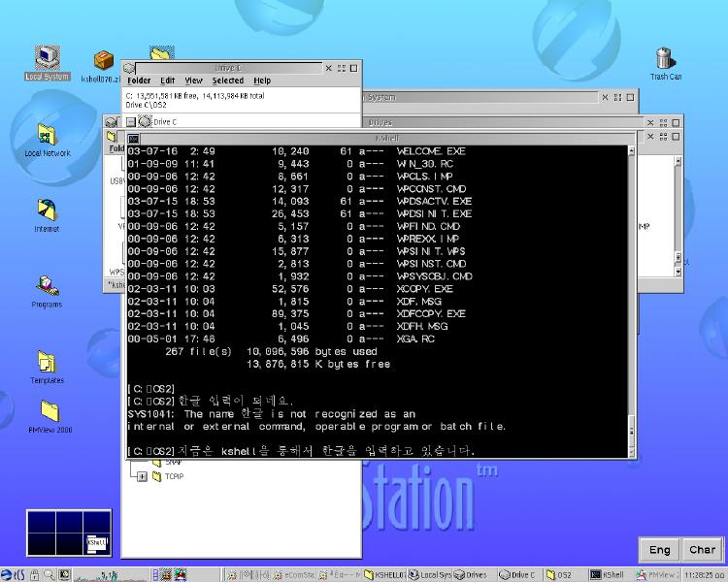This screenshot has height=582, width=728.
Task: Click the red-green launcher icon on taskbar
Action: [x=181, y=575]
